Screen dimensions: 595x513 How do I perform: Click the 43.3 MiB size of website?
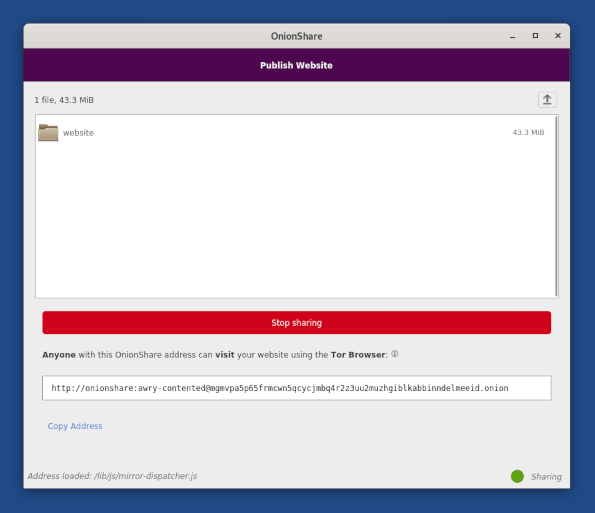point(528,132)
